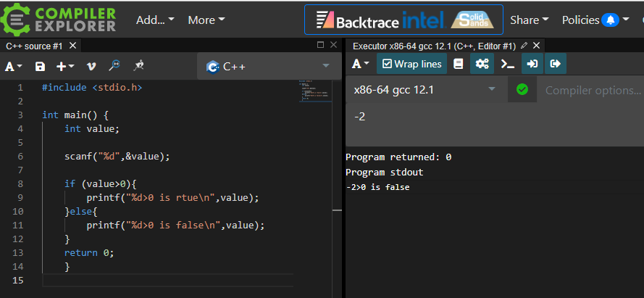Image resolution: width=644 pixels, height=298 pixels.
Task: Click the scanf line of code
Action: tap(117, 156)
